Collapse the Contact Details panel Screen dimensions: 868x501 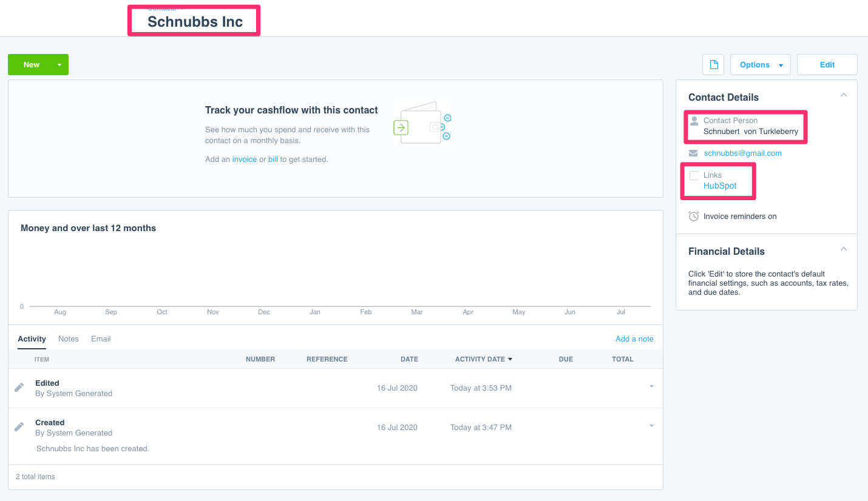843,95
